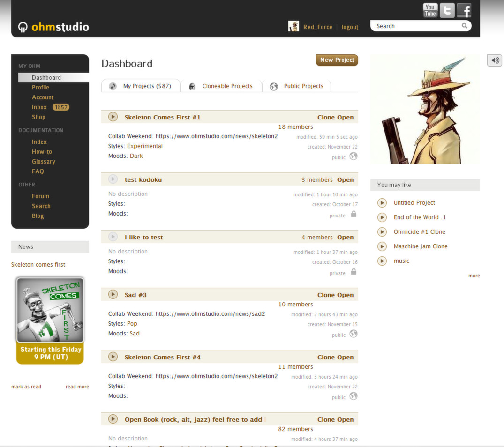The width and height of the screenshot is (504, 447).
Task: Switch to the Cloneable Projects tab
Action: (x=227, y=86)
